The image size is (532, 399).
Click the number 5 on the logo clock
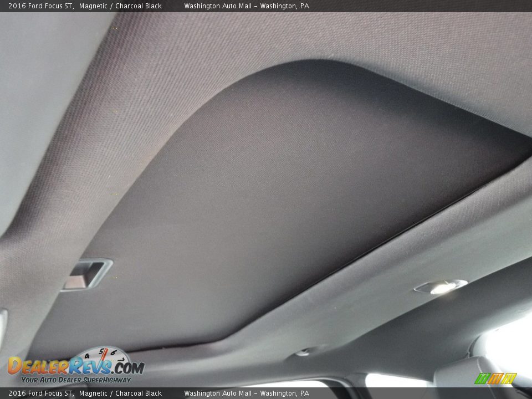click(x=101, y=351)
